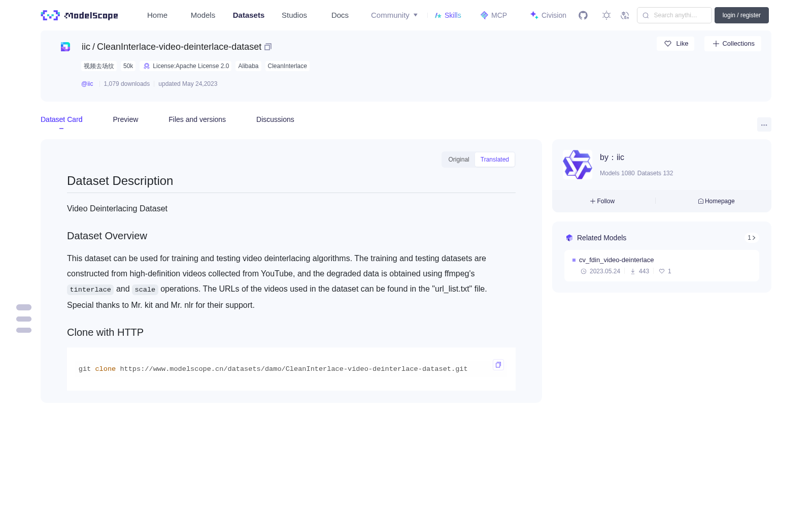Viewport: 812px width, 508px height.
Task: Click the Like button
Action: click(x=675, y=44)
